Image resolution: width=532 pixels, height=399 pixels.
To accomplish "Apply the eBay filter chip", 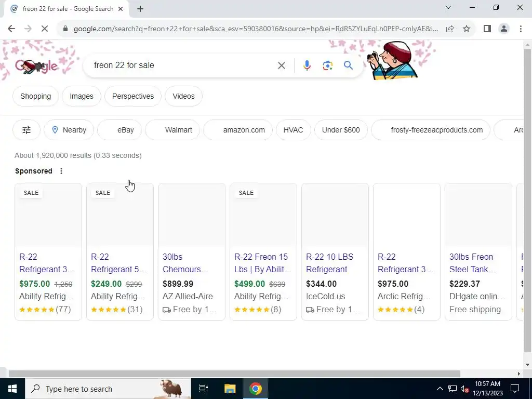I will (x=119, y=130).
